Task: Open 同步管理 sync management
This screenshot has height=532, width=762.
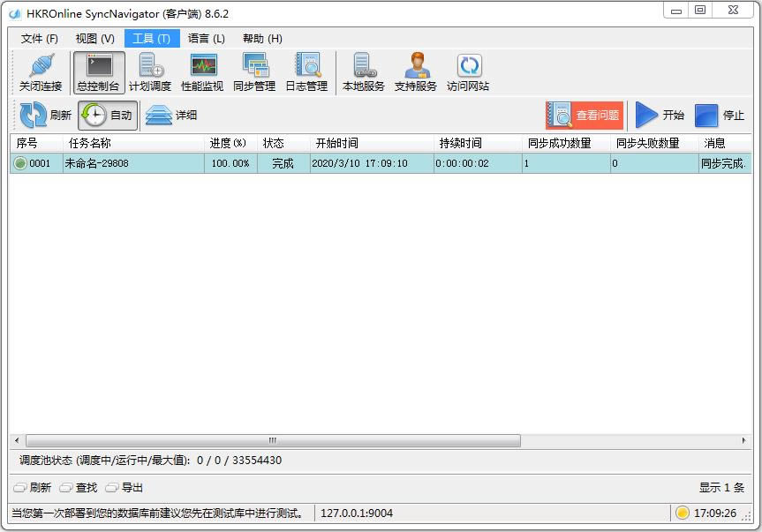Action: pyautogui.click(x=254, y=72)
